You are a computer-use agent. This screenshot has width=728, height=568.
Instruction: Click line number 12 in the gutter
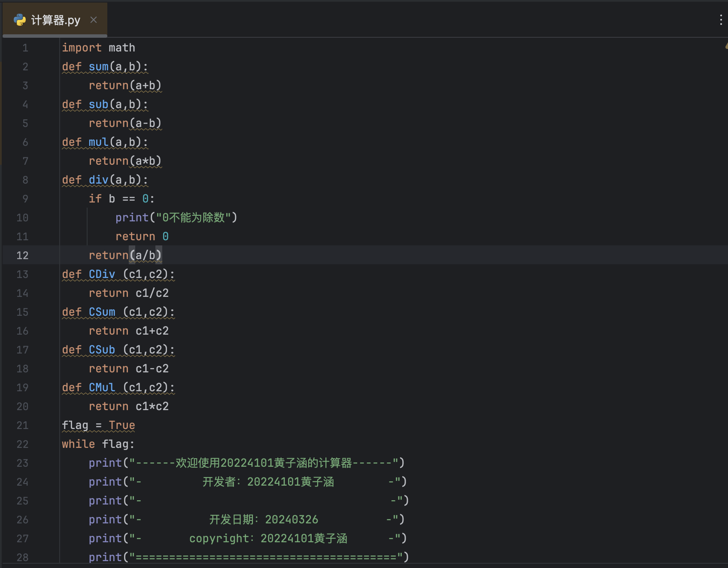click(22, 256)
